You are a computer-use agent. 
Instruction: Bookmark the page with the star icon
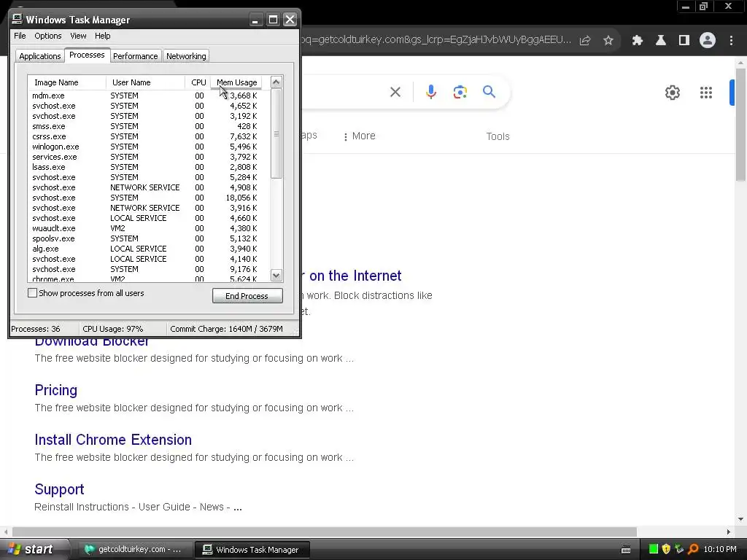[x=608, y=41]
